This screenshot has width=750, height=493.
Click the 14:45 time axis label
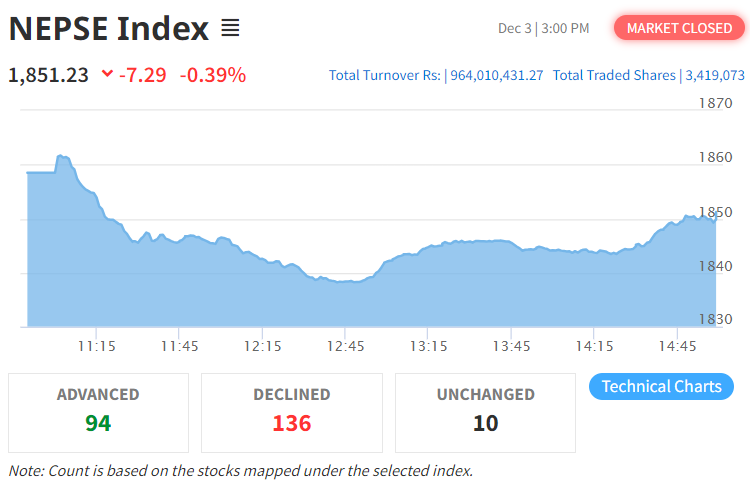(677, 346)
